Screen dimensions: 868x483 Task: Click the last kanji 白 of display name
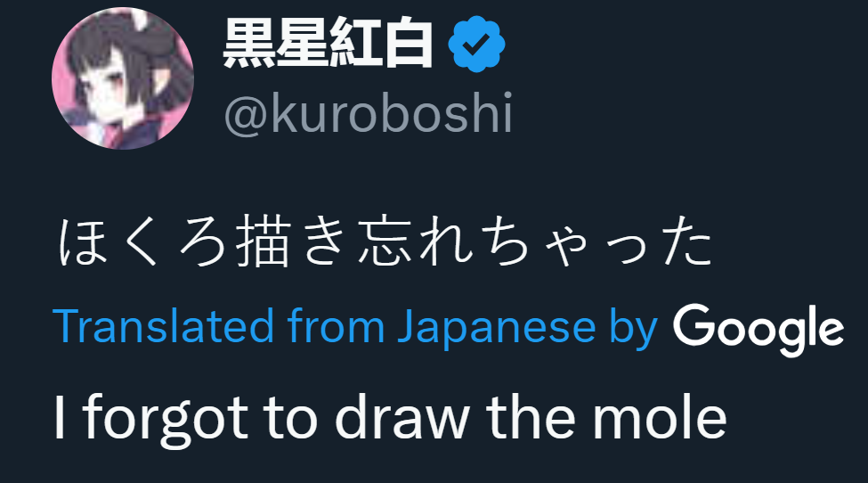click(407, 44)
